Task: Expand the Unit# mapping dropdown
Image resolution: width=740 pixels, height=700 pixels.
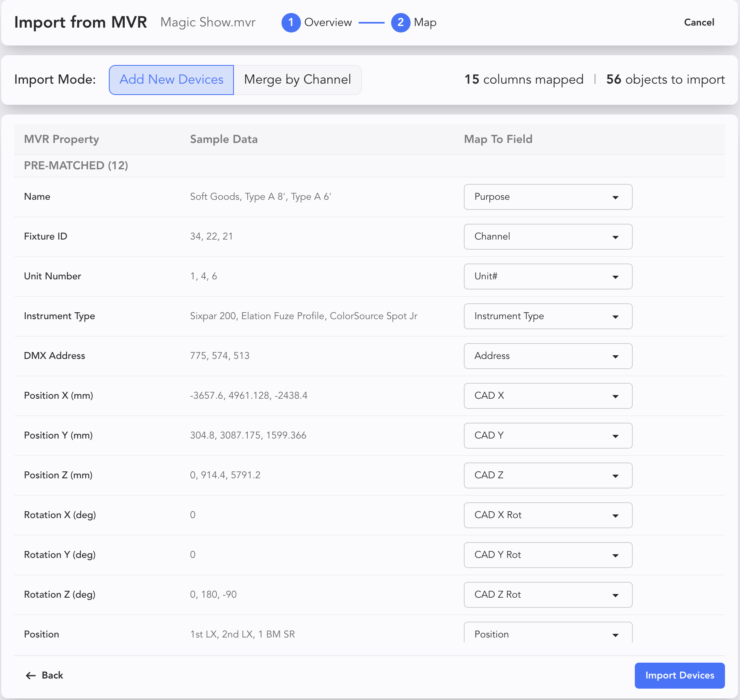Action: point(548,277)
